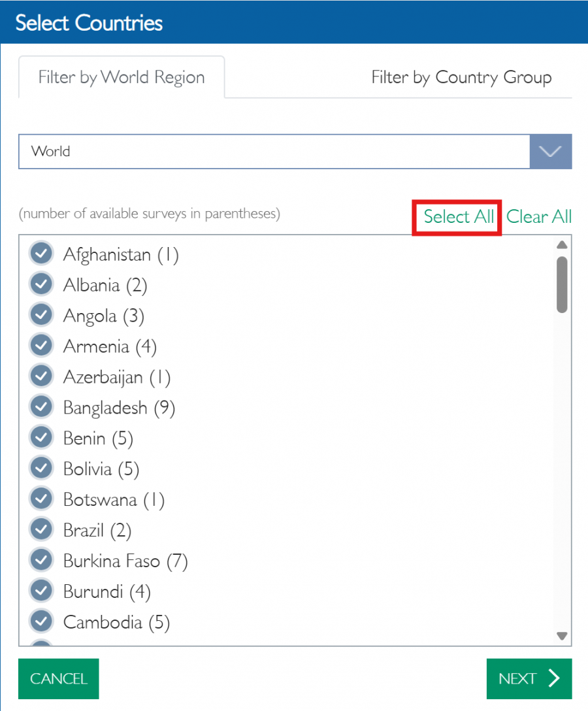Uncheck Brazil's selection mark

tap(41, 529)
